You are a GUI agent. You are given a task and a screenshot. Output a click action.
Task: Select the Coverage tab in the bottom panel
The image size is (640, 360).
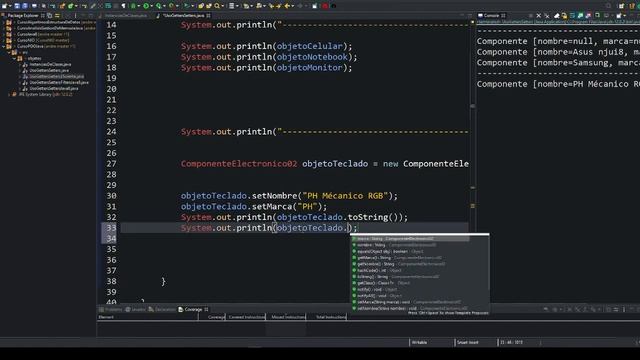point(193,309)
